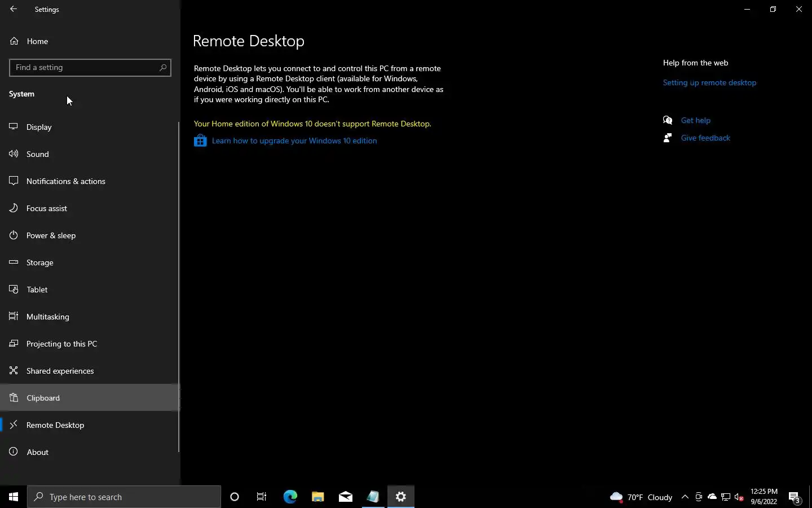Open the Windows Start menu
Screen dimensions: 812x508
click(14, 497)
